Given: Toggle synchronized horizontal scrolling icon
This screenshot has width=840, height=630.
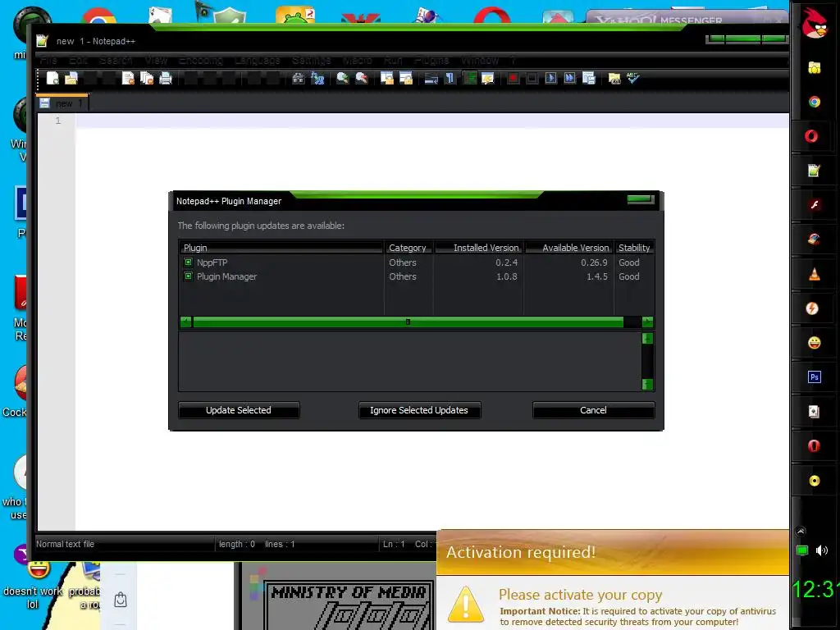Looking at the screenshot, I should (x=406, y=78).
